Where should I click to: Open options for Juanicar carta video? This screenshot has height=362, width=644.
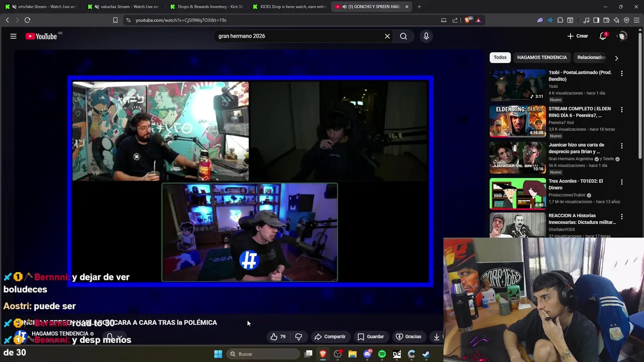(622, 145)
